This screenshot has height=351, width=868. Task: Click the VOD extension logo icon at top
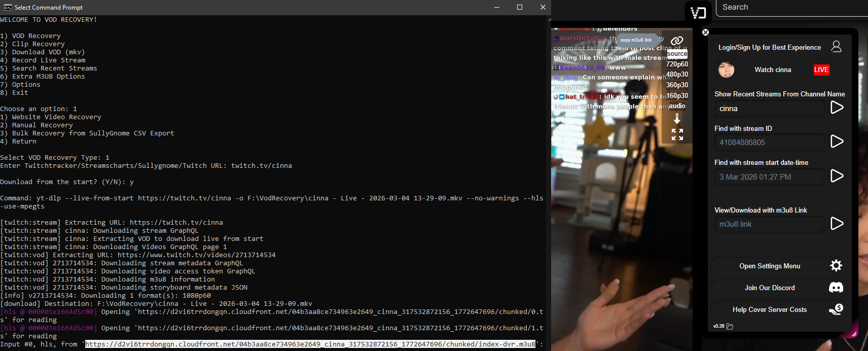[698, 13]
